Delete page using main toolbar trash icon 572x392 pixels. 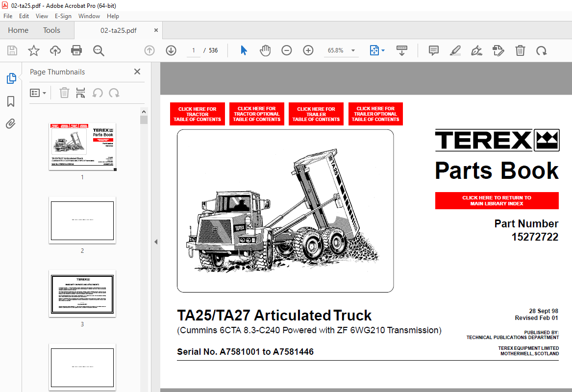pyautogui.click(x=520, y=50)
